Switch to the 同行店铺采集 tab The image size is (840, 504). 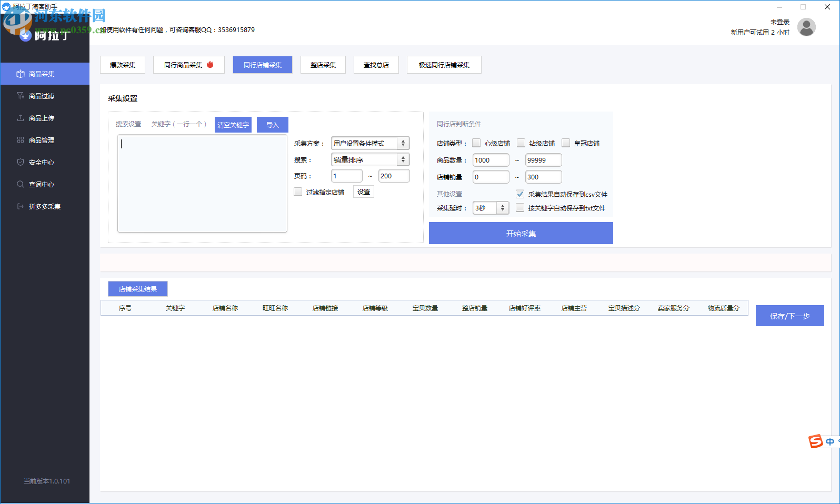(263, 65)
